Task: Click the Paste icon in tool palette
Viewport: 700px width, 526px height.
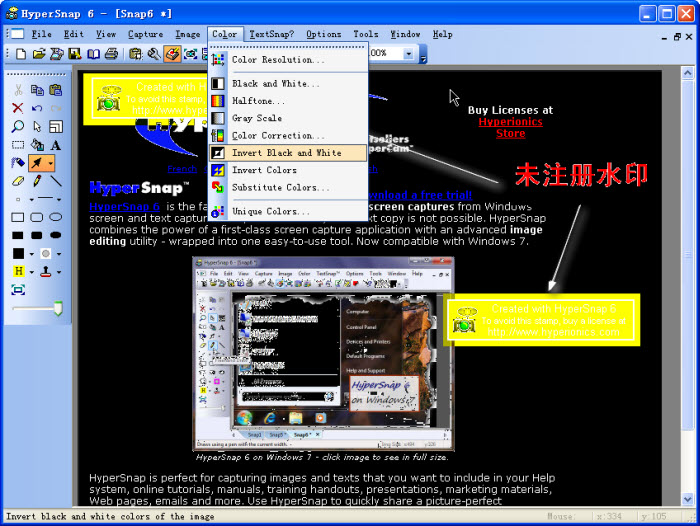Action: point(55,90)
